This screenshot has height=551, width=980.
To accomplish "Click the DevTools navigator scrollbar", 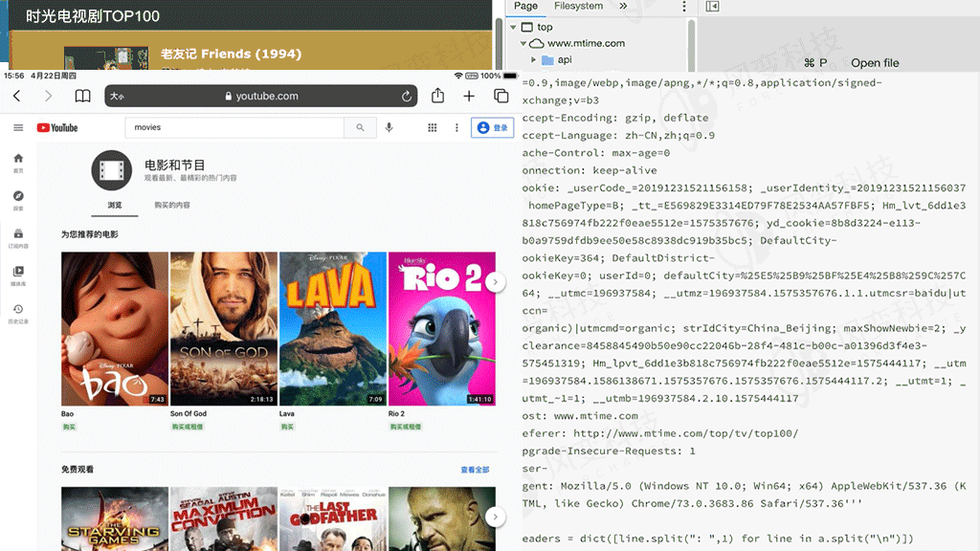I will (x=691, y=44).
